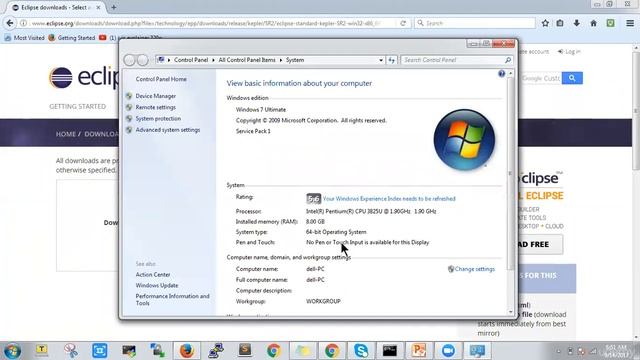Close the Eclipse downloads Firefox tab

tap(98, 7)
